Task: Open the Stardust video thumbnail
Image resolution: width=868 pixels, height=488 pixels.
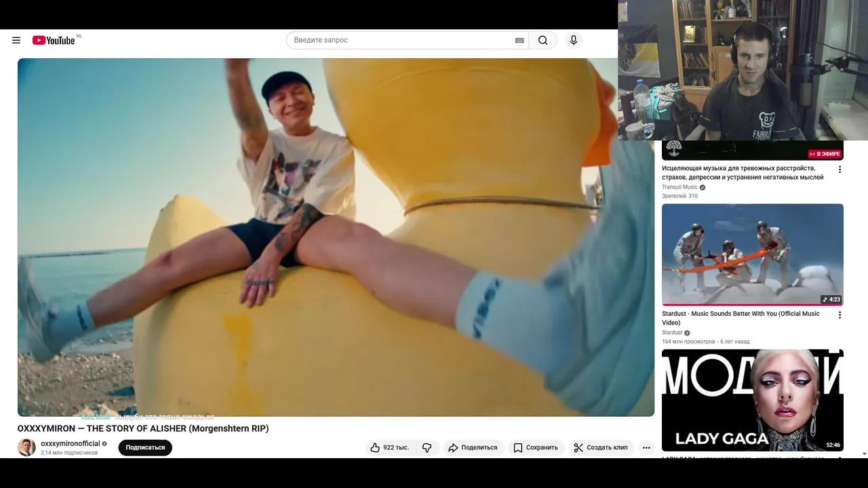Action: pos(753,255)
